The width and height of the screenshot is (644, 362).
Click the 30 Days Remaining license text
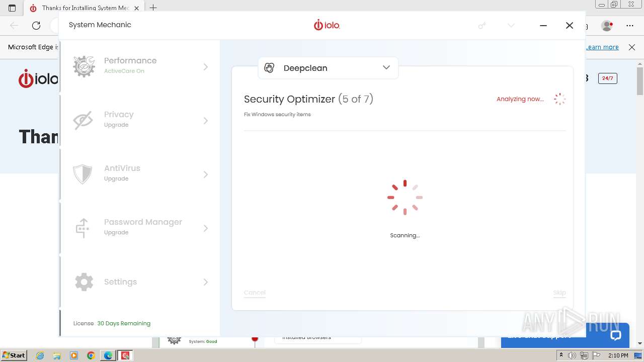(124, 323)
